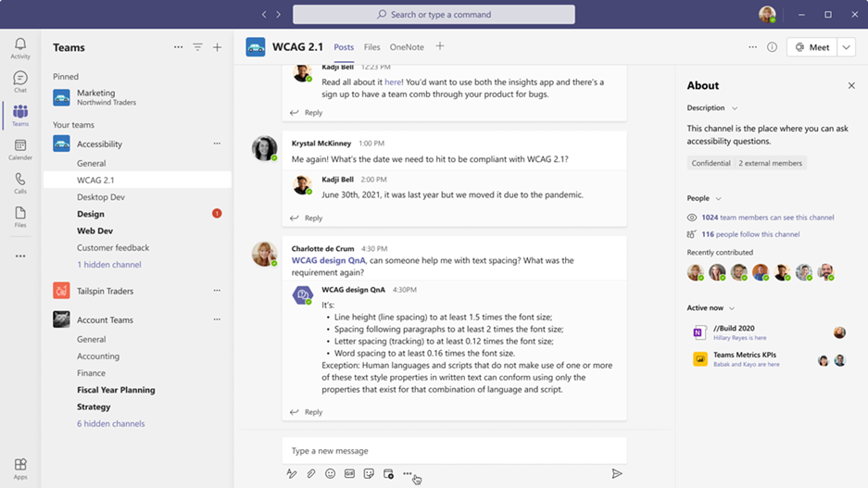
Task: Select the Strategy channel
Action: (94, 407)
